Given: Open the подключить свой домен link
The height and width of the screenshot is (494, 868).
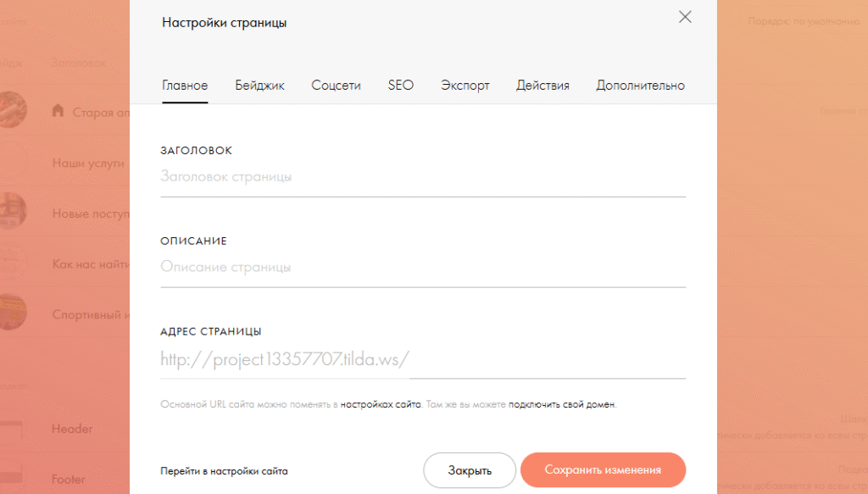Looking at the screenshot, I should click(562, 404).
